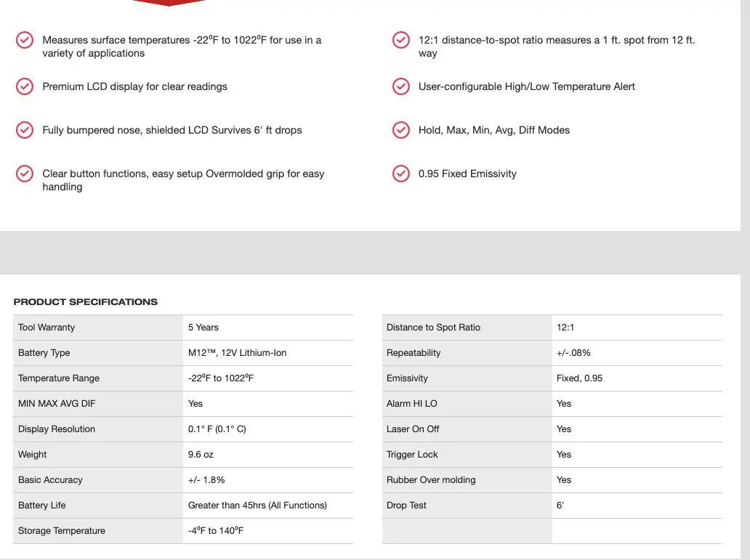Click checkmark icon next to 0.95 Fixed Emissivity
This screenshot has height=560, width=750.
pos(401,174)
